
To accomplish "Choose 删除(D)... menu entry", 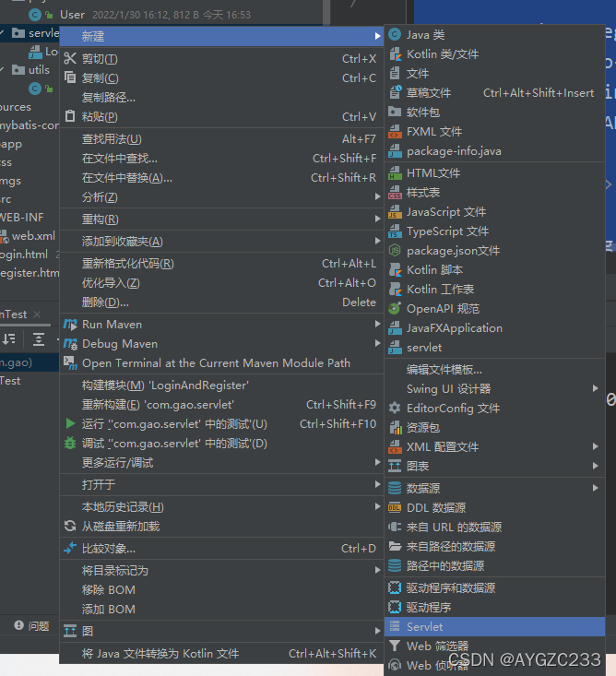I will coord(221,302).
